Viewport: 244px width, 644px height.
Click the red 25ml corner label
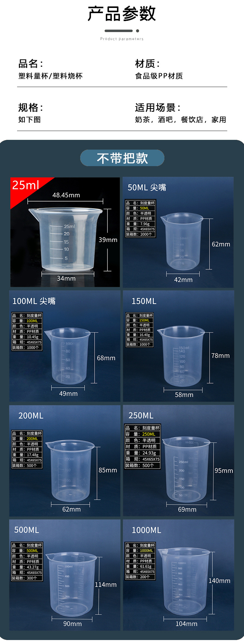(26, 185)
